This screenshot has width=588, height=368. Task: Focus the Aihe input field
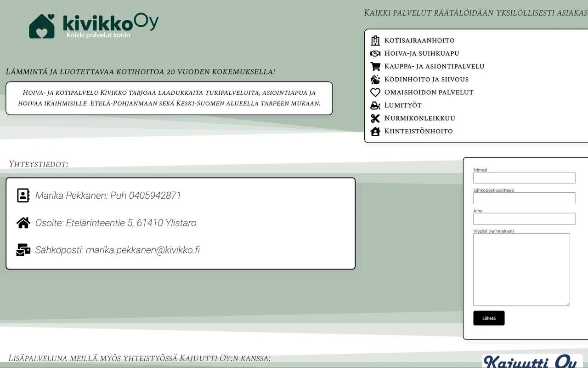coord(524,219)
